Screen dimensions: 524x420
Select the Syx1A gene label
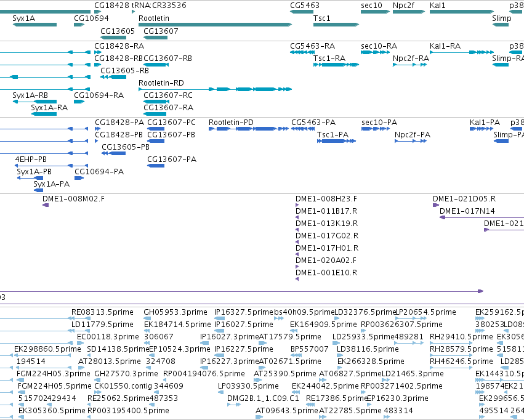24,18
